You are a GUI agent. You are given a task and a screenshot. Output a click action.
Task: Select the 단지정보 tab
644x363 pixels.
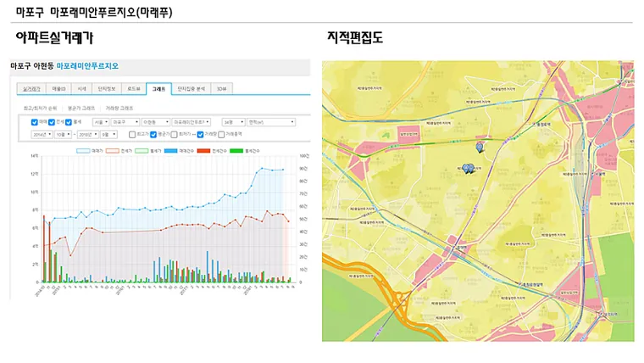(107, 89)
